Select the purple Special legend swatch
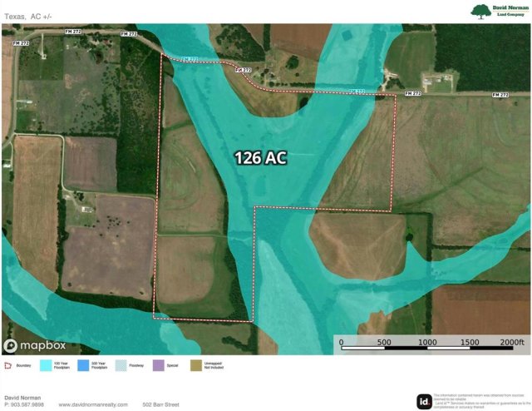 [x=159, y=365]
